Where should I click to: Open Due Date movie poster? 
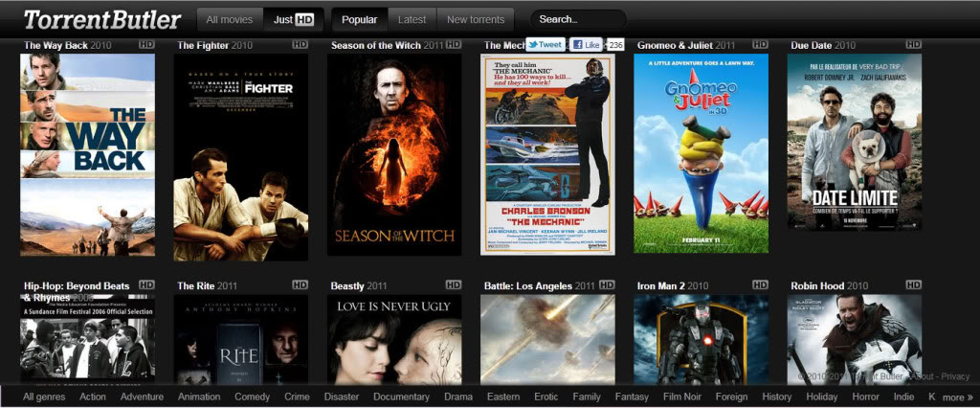click(855, 142)
